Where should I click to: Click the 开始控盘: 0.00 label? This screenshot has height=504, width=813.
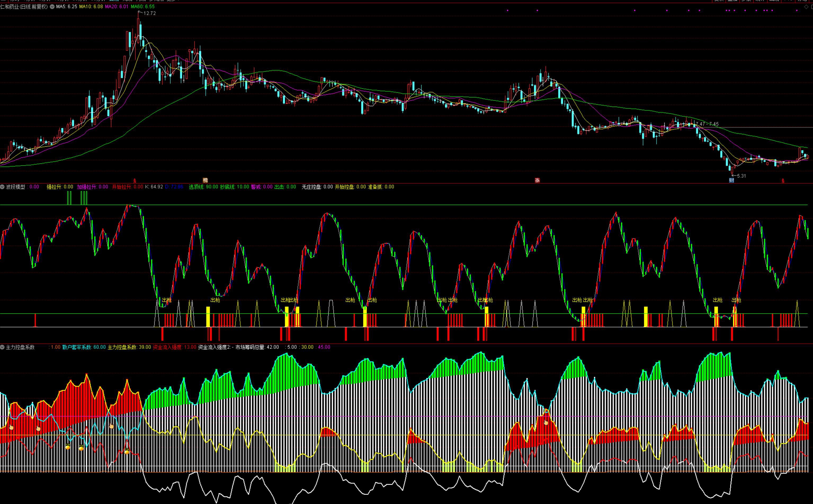coord(350,187)
